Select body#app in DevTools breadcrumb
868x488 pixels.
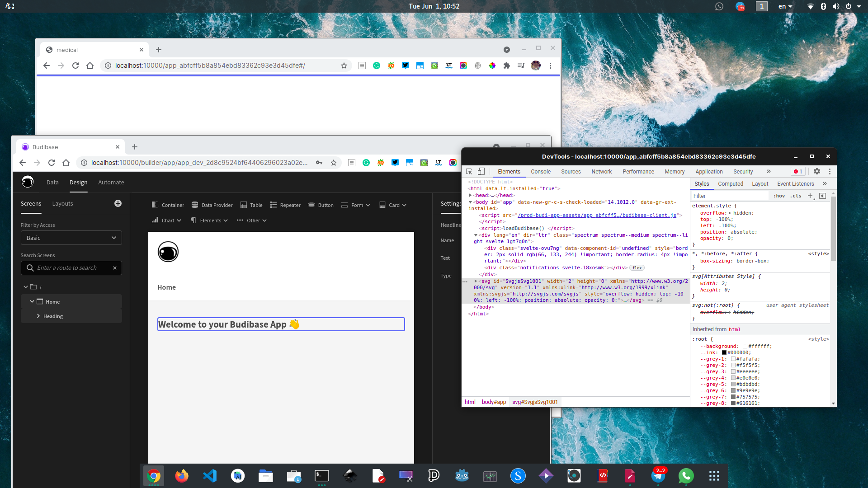(494, 402)
